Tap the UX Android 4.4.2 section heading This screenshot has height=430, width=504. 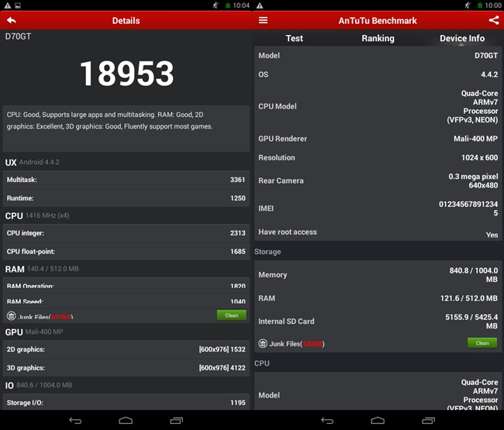click(32, 162)
